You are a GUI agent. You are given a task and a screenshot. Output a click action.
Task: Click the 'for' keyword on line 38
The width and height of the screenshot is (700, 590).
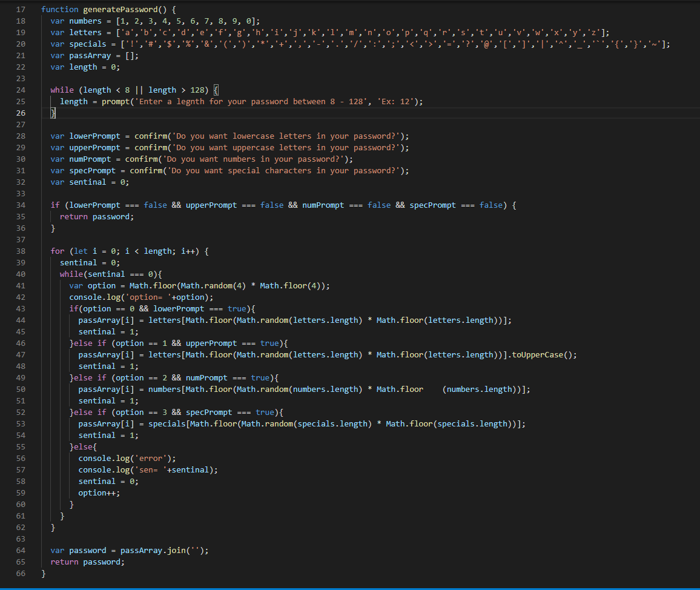pos(57,251)
